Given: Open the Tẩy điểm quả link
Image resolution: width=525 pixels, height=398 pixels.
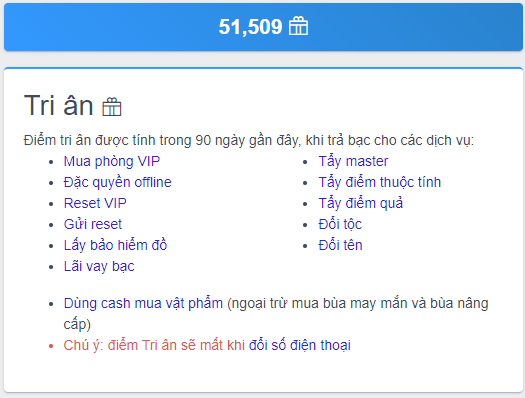Looking at the screenshot, I should point(361,203).
